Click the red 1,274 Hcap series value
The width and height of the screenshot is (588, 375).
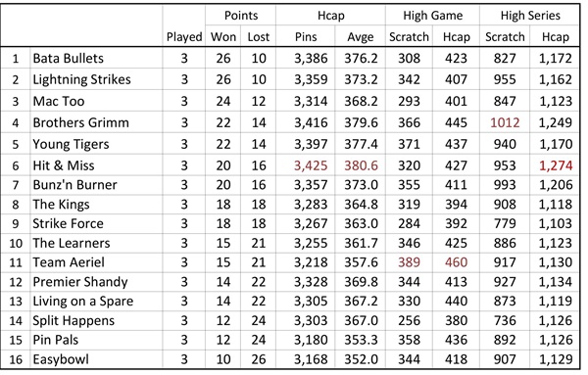[x=556, y=165]
